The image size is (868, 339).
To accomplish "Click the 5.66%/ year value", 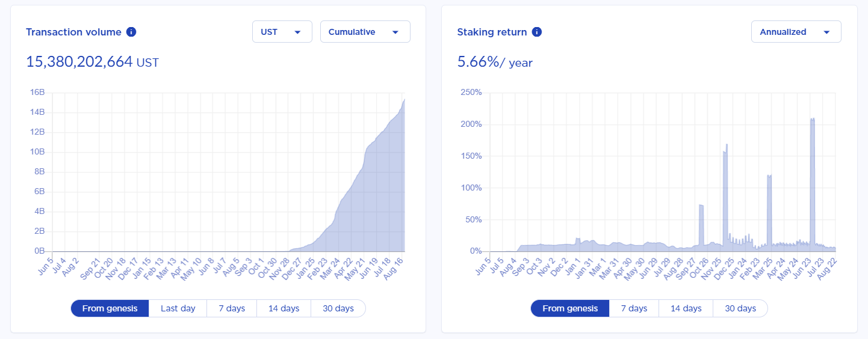I will [495, 61].
